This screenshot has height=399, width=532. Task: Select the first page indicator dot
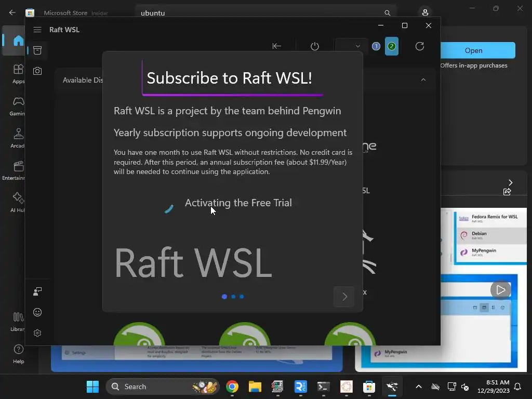point(224,297)
